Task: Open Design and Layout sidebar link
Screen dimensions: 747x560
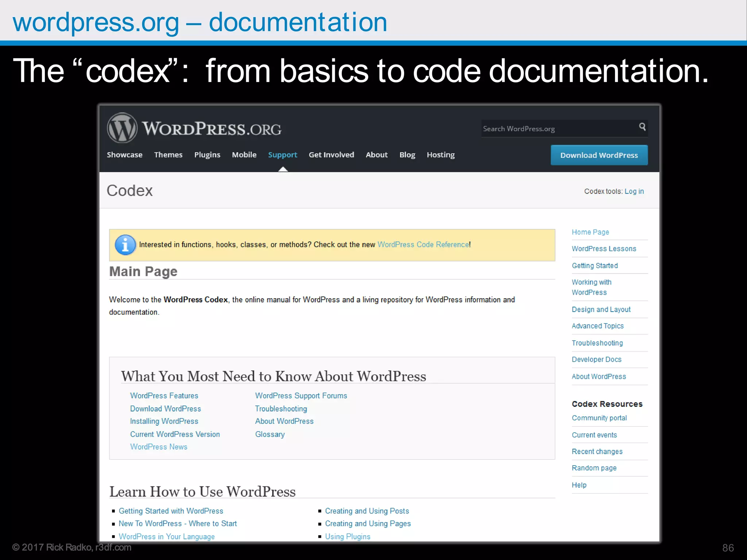Action: pos(601,310)
